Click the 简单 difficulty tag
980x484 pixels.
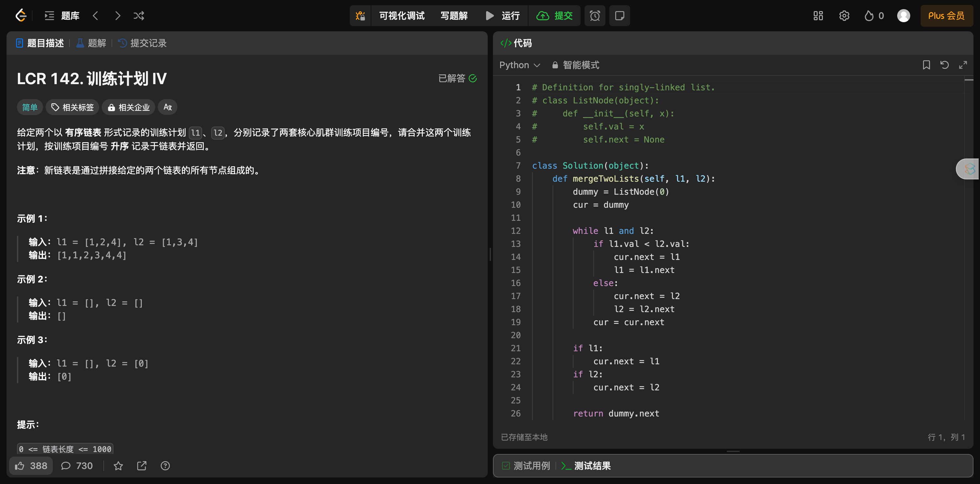(30, 107)
